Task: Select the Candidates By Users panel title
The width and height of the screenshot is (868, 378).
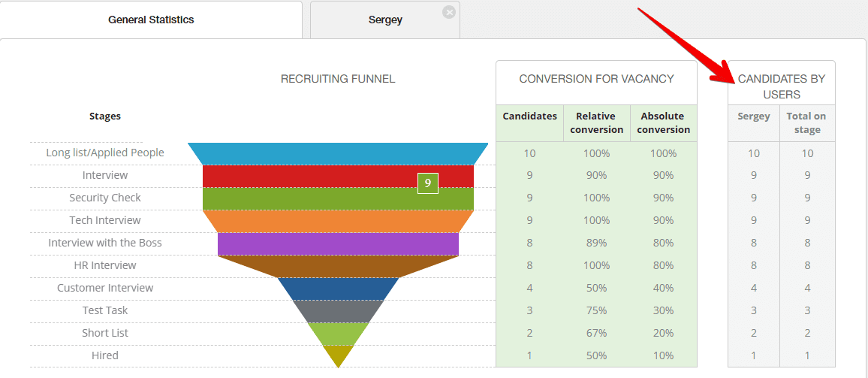Action: (x=781, y=86)
